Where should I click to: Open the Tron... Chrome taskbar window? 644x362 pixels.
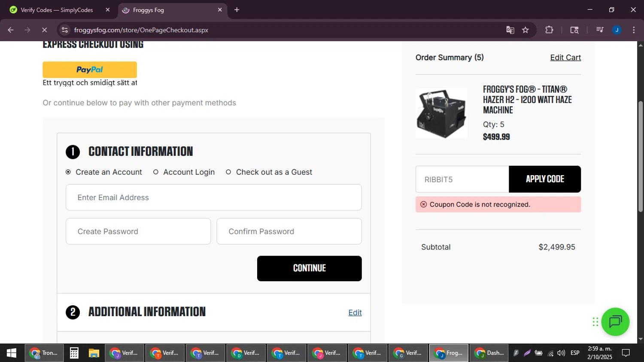44,353
